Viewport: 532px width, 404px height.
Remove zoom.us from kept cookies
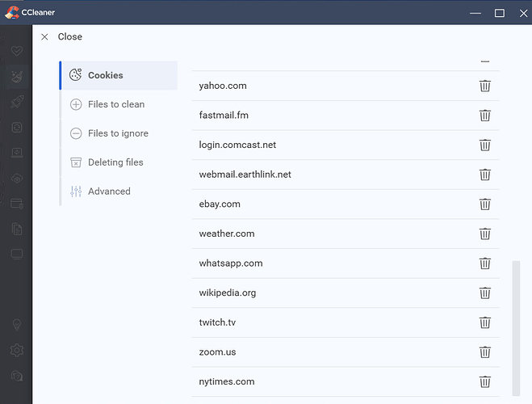(484, 352)
